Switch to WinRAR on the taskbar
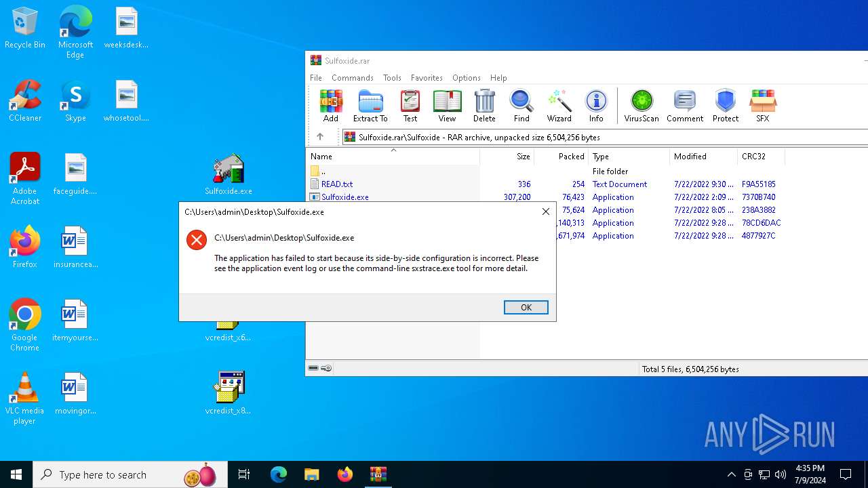868x488 pixels. click(378, 474)
